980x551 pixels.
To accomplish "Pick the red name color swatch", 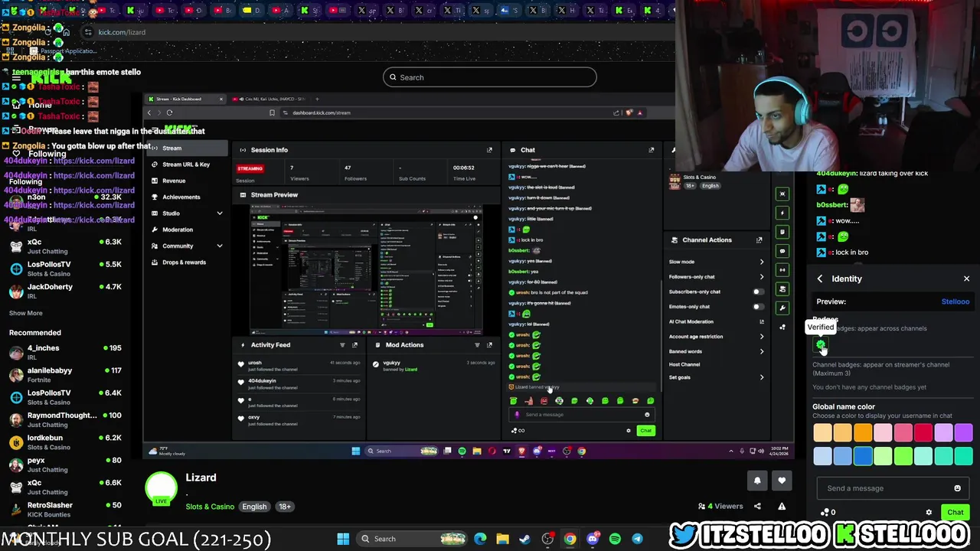I will pos(923,433).
